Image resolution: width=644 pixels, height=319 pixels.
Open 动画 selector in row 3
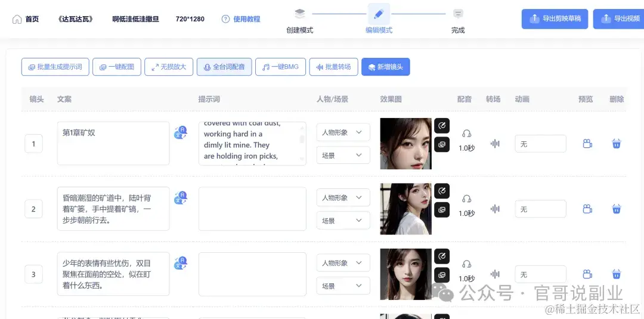pos(540,274)
